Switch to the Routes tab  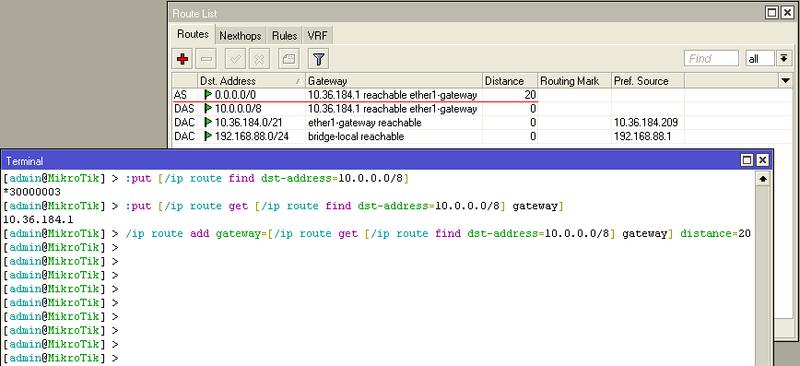point(193,34)
